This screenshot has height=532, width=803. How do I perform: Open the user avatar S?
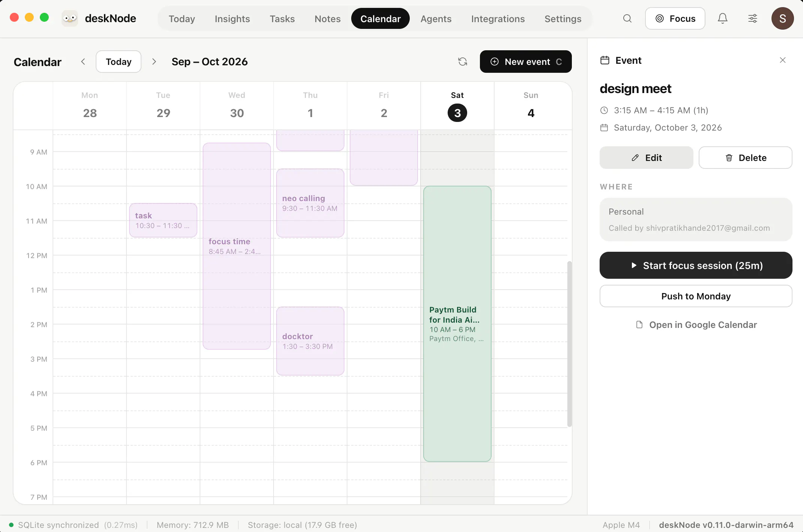click(782, 18)
